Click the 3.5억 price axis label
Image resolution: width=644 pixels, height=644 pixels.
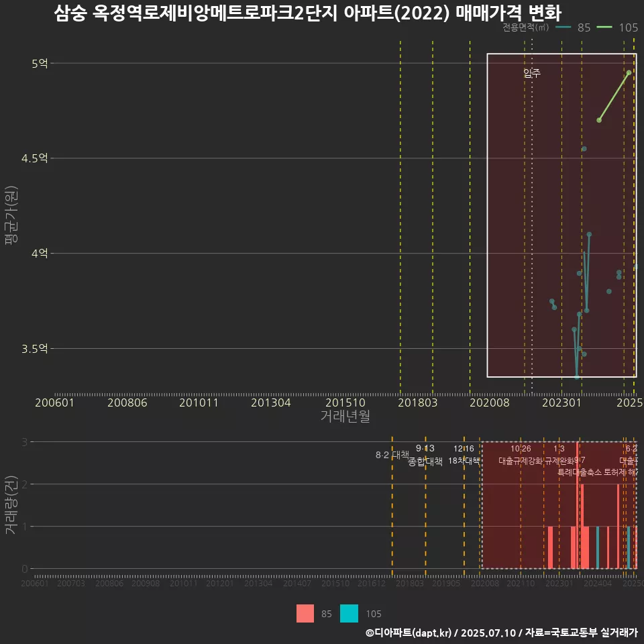pyautogui.click(x=34, y=349)
